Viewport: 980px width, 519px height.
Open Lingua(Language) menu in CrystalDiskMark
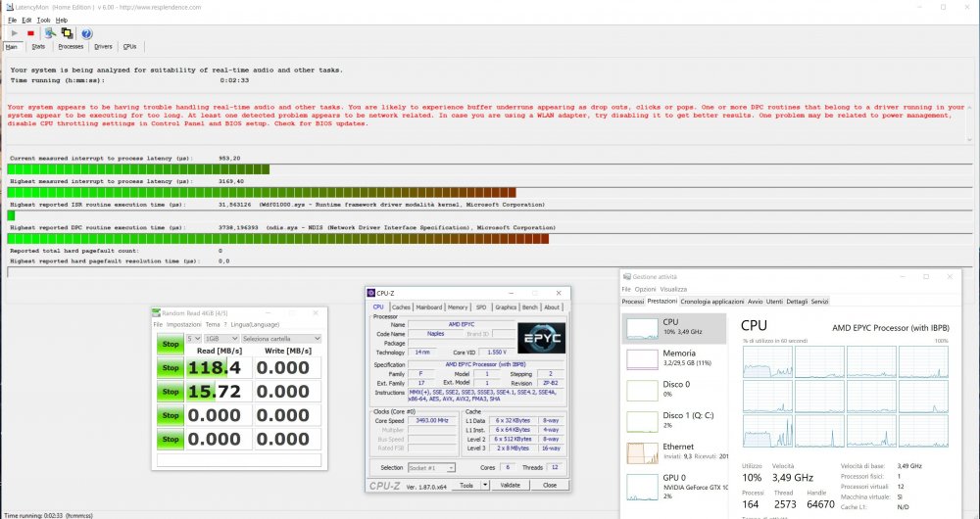pyautogui.click(x=255, y=325)
